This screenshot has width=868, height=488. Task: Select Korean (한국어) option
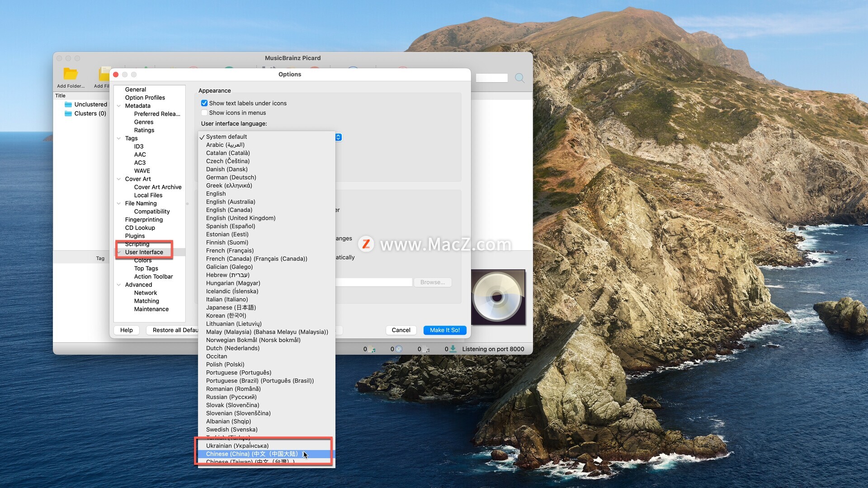[x=267, y=315]
